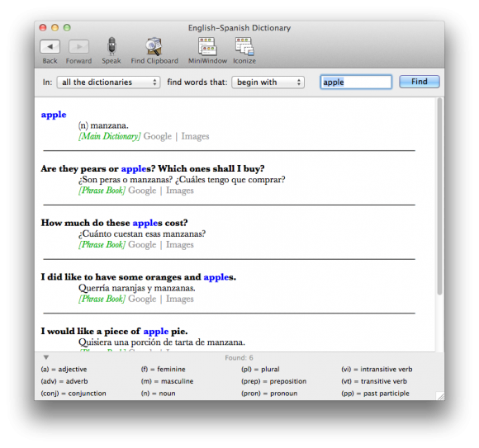479x448 pixels.
Task: Click the Back arrow toolbar button
Action: [50, 47]
